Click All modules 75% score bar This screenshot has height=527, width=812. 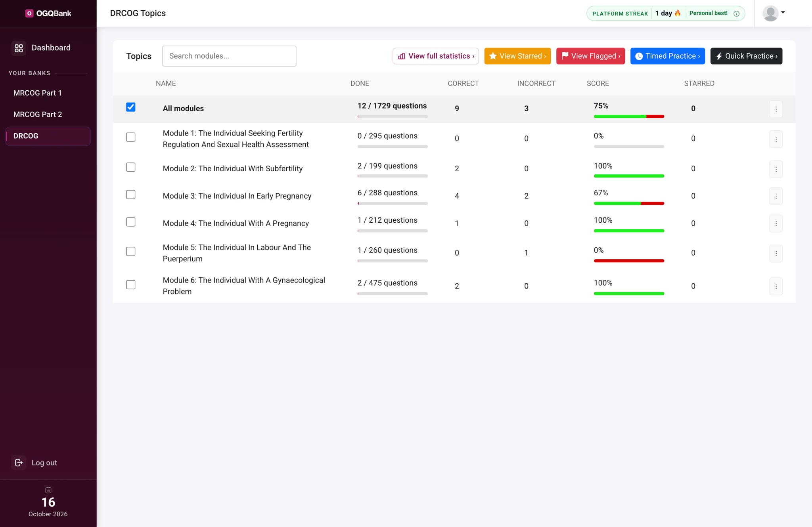click(629, 116)
